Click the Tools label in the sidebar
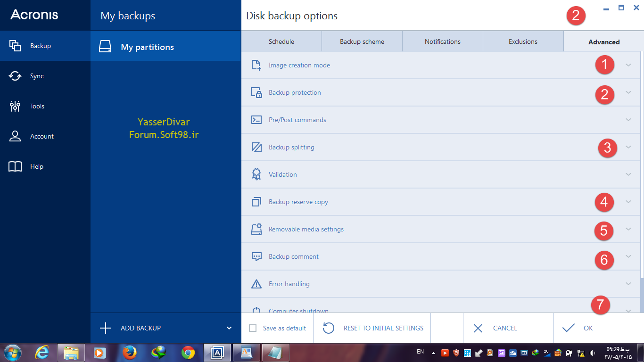Viewport: 644px width, 362px height. click(x=37, y=106)
